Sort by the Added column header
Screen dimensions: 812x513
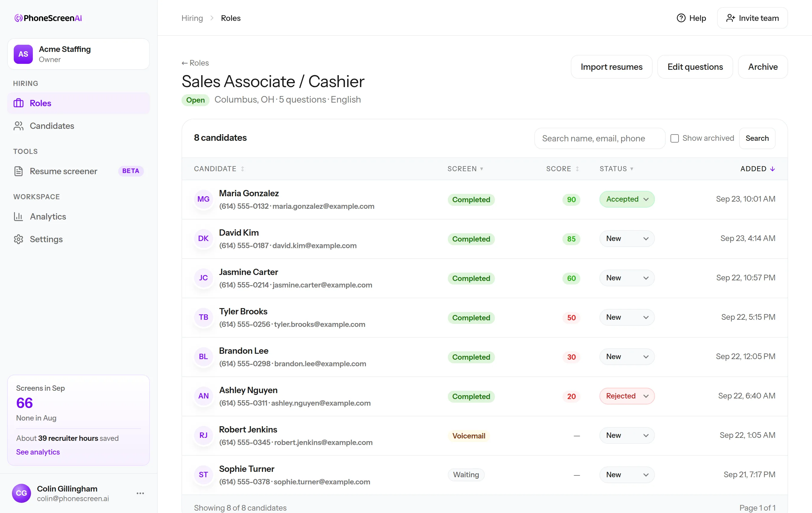pyautogui.click(x=757, y=169)
